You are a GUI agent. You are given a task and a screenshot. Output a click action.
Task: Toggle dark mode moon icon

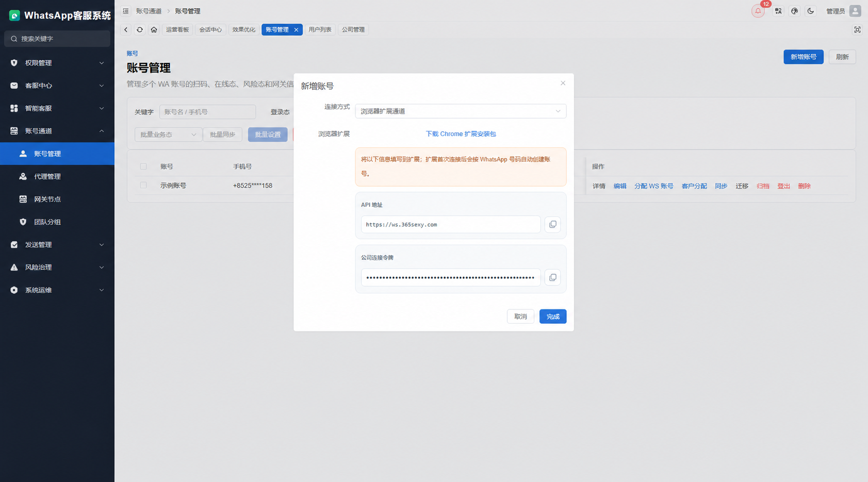(x=811, y=11)
